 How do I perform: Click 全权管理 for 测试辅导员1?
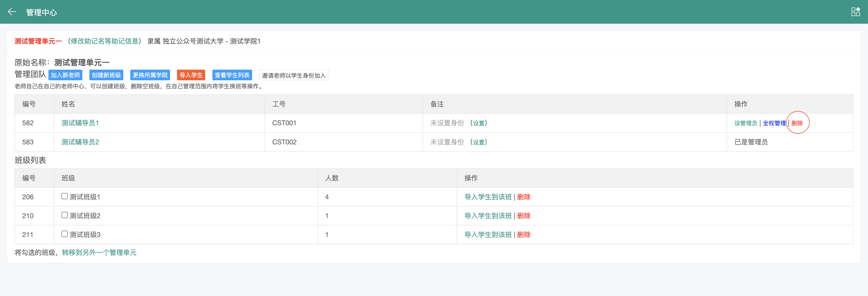pyautogui.click(x=774, y=123)
